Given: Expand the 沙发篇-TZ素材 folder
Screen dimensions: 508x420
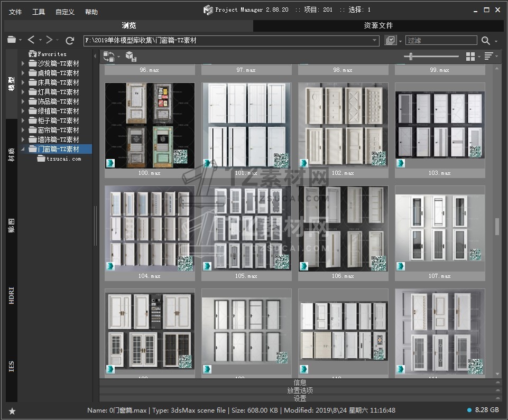Looking at the screenshot, I should click(23, 63).
